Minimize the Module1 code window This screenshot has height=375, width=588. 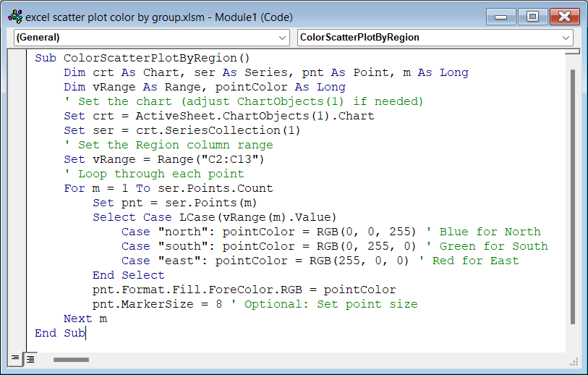pos(503,15)
